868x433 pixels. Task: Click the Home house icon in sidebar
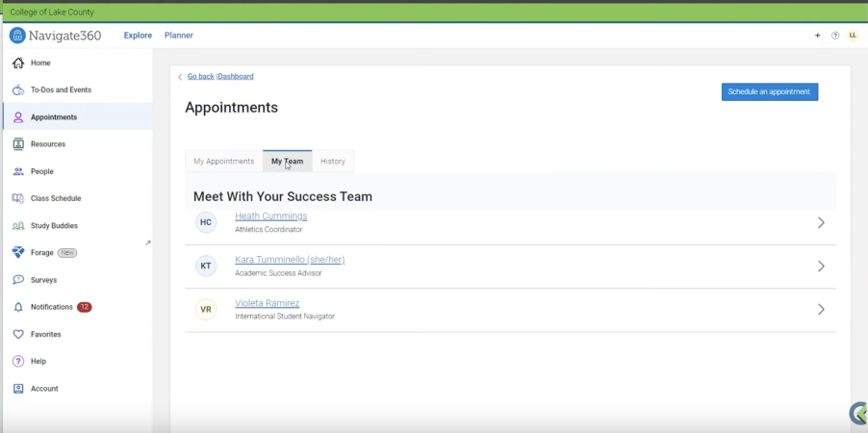[18, 64]
